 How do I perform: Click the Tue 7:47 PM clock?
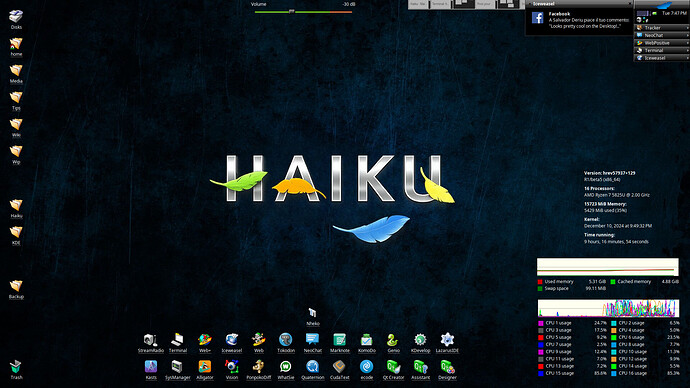[x=674, y=13]
